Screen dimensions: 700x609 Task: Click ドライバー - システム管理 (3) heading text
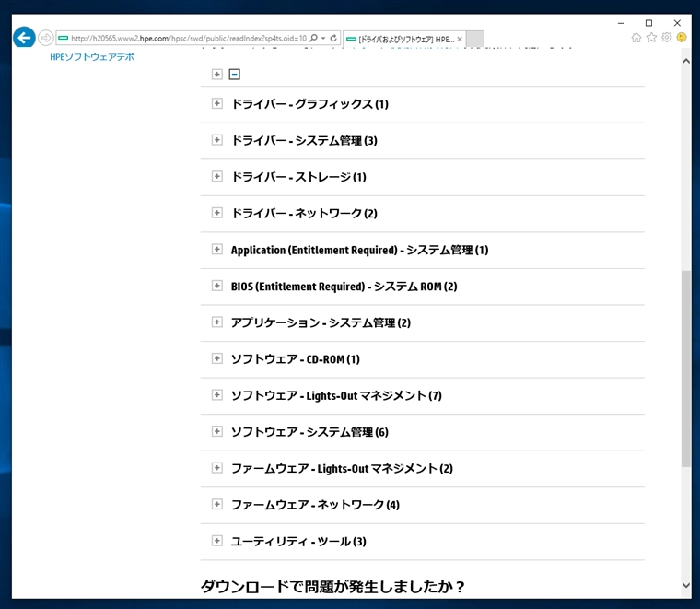point(304,141)
